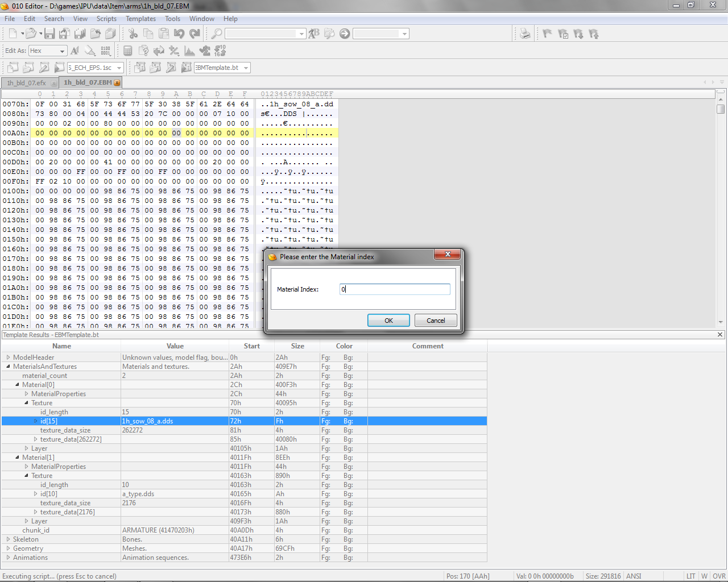Click OK in the Material index dialog
This screenshot has height=582, width=728.
tap(388, 321)
